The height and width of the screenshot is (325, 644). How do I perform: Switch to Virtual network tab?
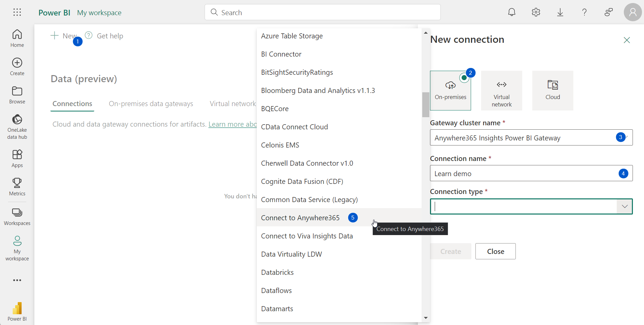click(233, 104)
